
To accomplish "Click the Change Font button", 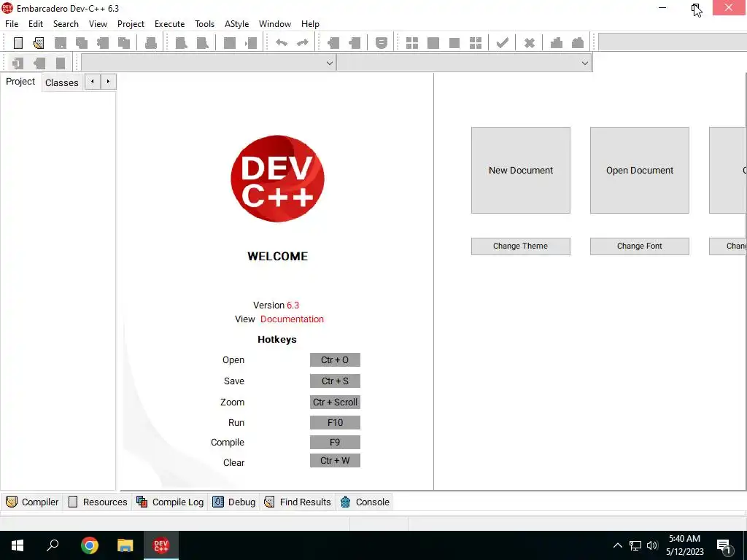I will point(639,246).
